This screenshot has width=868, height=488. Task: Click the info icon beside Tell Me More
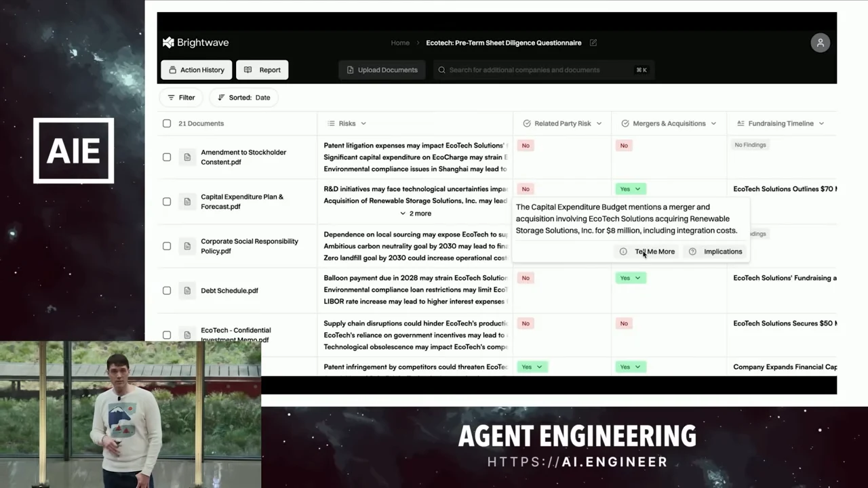coord(623,251)
